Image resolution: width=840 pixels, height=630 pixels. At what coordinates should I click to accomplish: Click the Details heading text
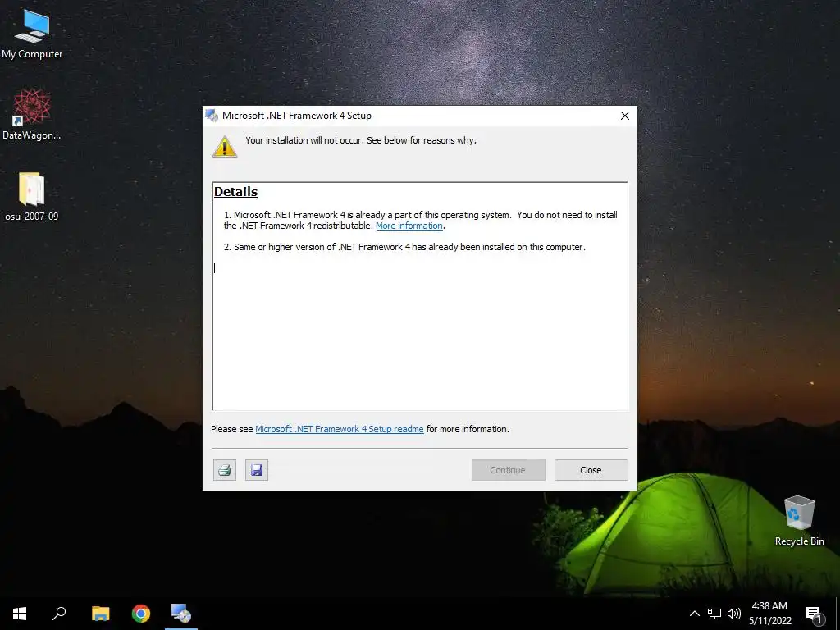(x=235, y=192)
